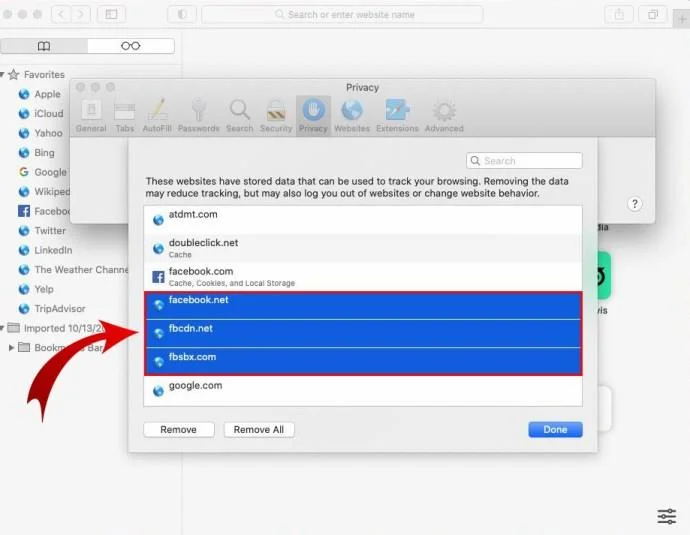Switch sidebar to Bookmarks view
This screenshot has height=535, width=690.
pos(44,46)
